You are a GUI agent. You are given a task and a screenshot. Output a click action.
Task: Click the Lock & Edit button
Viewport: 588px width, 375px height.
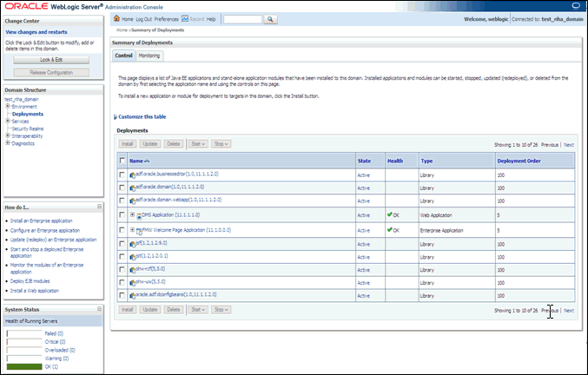pyautogui.click(x=51, y=60)
